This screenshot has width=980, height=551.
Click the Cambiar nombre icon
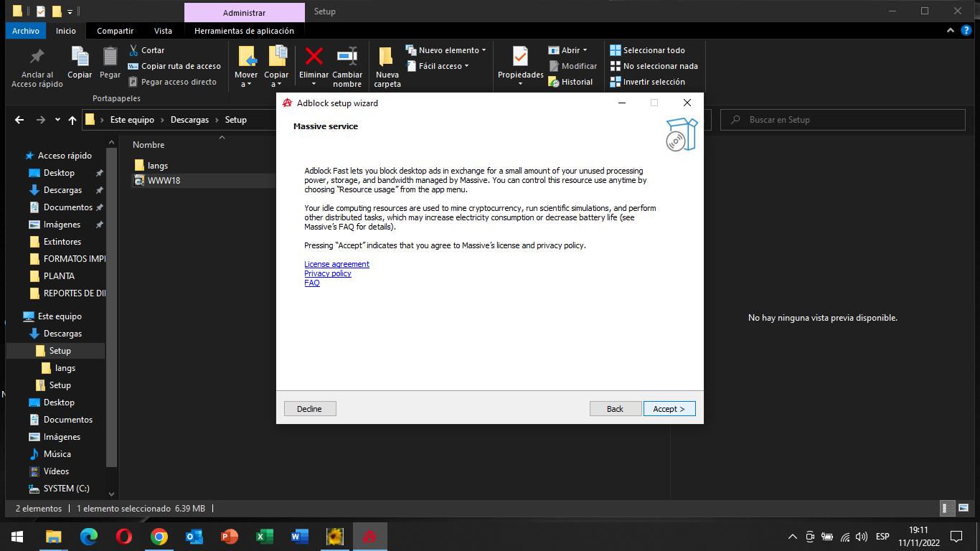click(347, 57)
